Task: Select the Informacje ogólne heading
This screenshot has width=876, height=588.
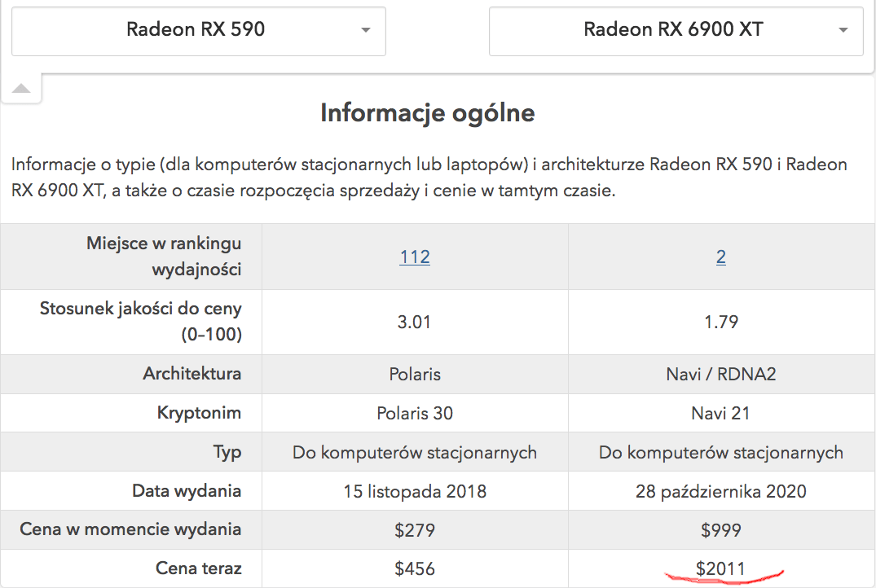Action: 427,113
